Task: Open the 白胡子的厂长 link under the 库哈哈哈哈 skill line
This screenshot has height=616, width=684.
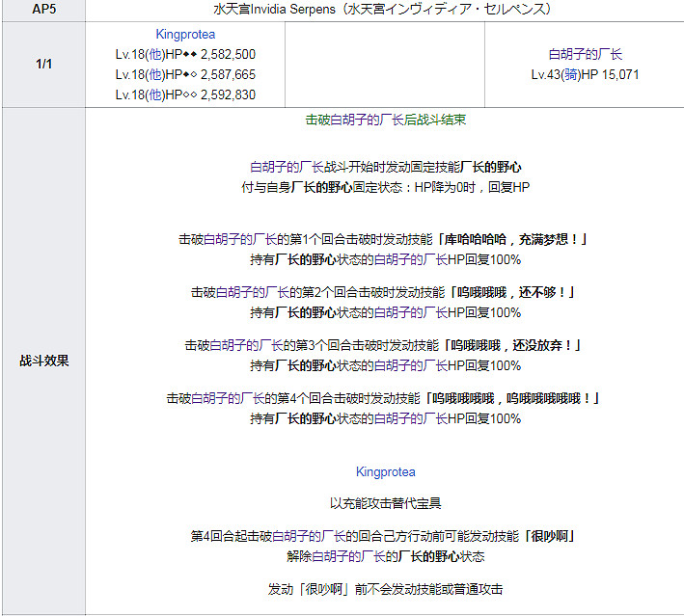Action: pos(411,260)
